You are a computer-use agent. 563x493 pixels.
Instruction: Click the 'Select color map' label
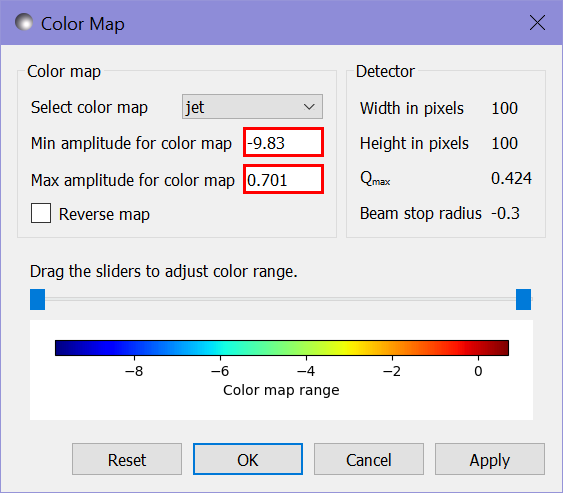pyautogui.click(x=89, y=107)
